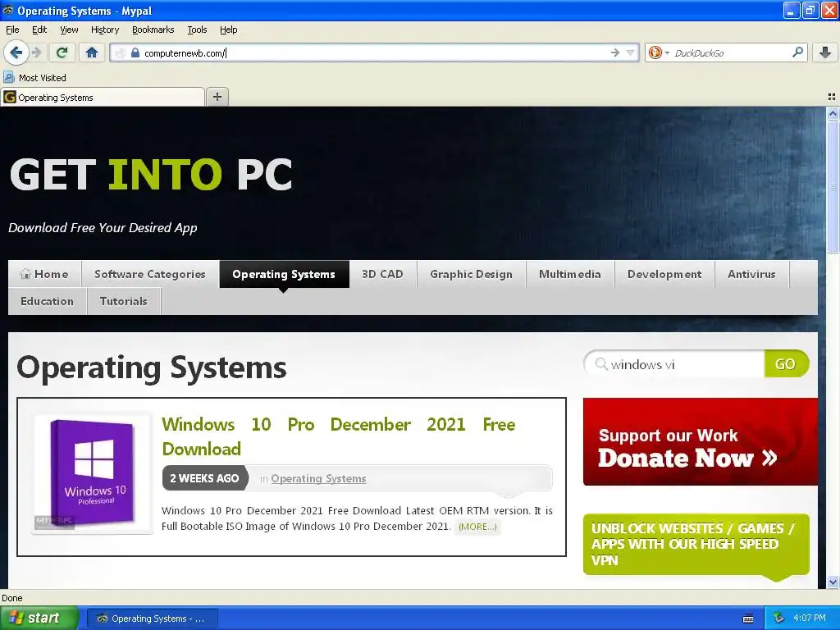The height and width of the screenshot is (630, 840).
Task: Open the Edit menu
Action: click(39, 30)
